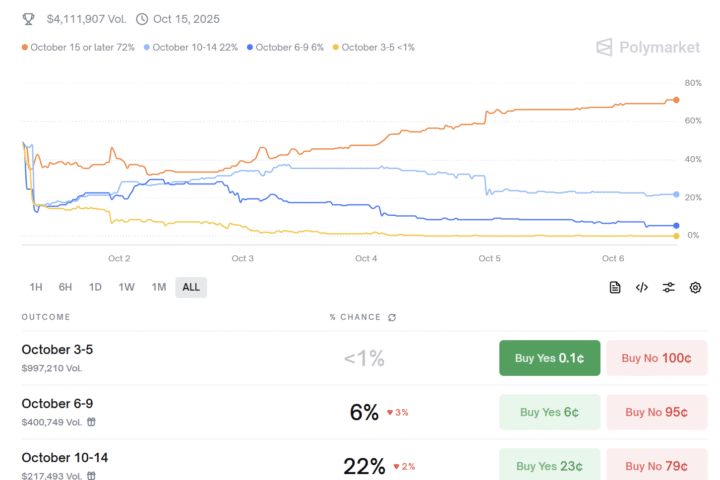Open chart filter sliders icon
Image resolution: width=720 pixels, height=480 pixels.
[x=669, y=287]
